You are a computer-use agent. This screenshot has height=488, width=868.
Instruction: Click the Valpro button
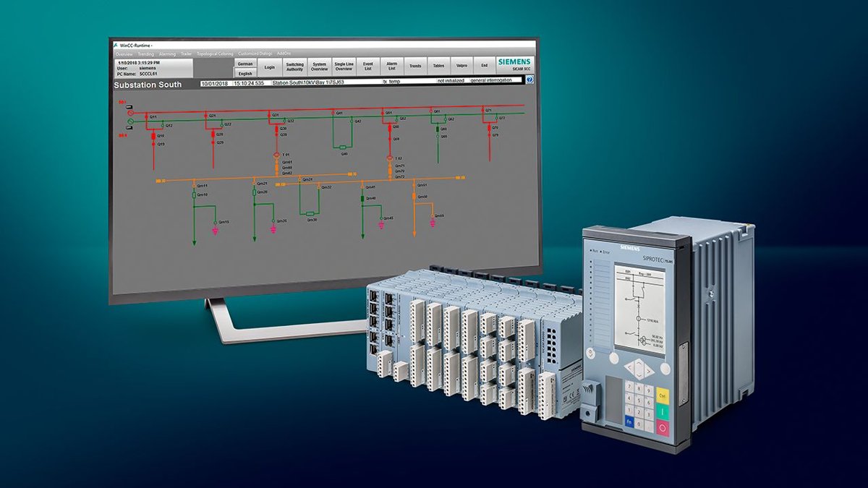[x=461, y=67]
